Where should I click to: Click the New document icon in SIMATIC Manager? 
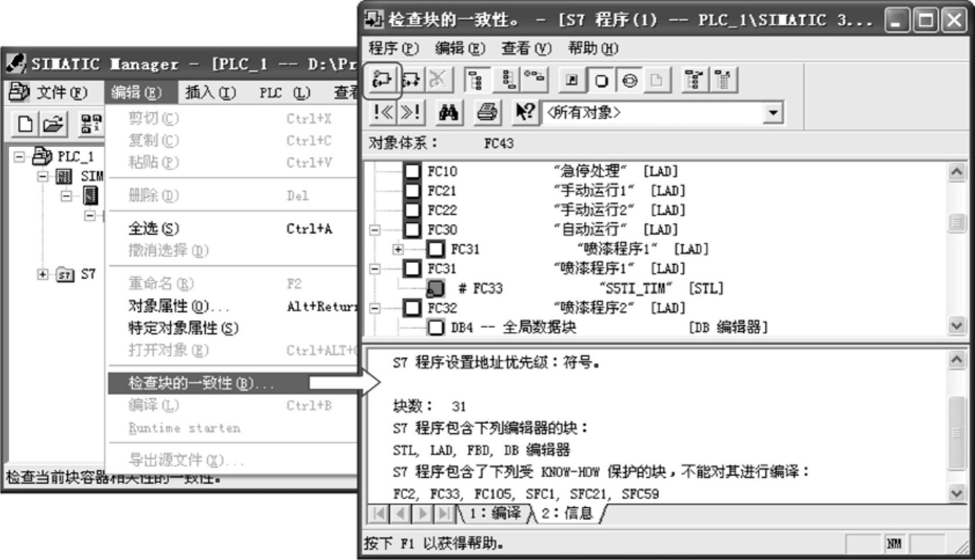[x=25, y=123]
